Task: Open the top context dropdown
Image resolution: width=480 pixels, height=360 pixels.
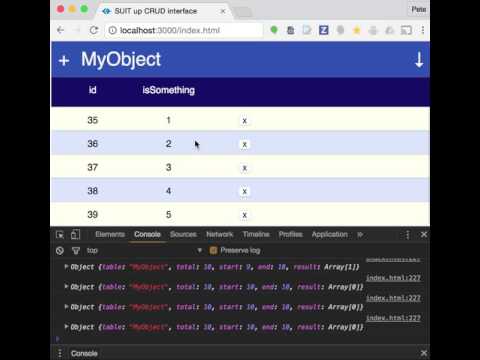Action: point(145,250)
